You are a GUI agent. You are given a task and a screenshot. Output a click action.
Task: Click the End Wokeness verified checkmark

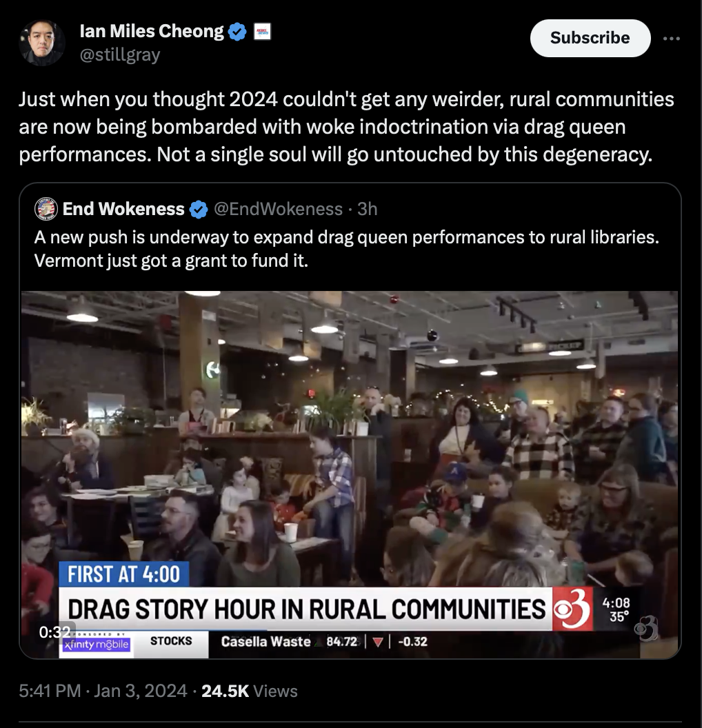click(199, 210)
